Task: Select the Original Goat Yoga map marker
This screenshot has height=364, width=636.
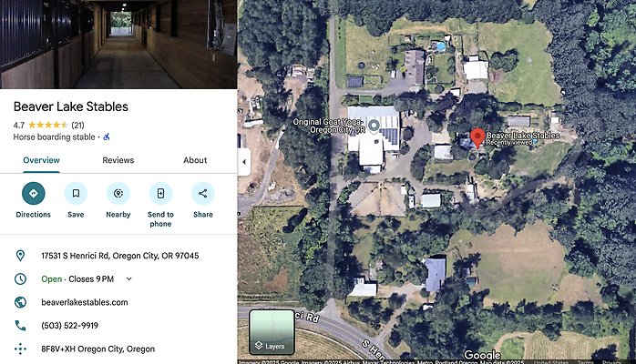Action: coord(374,125)
